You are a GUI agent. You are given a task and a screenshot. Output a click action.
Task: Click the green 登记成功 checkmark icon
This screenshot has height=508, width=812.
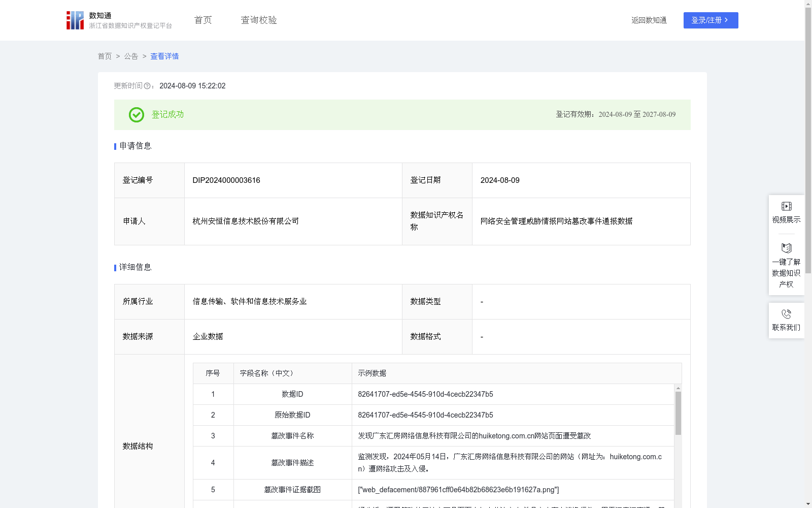(x=136, y=115)
